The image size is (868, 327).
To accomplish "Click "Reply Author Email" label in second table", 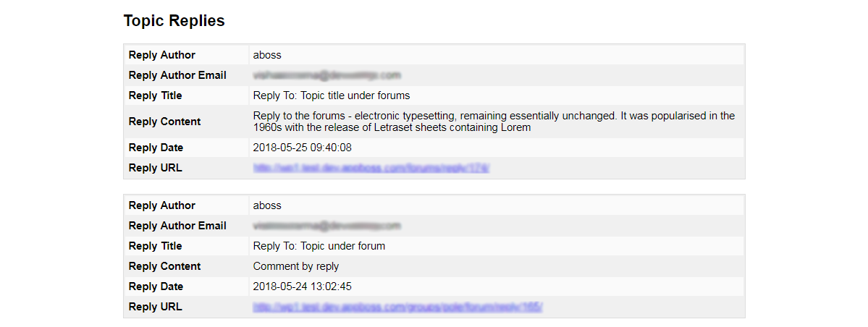I will tap(177, 226).
